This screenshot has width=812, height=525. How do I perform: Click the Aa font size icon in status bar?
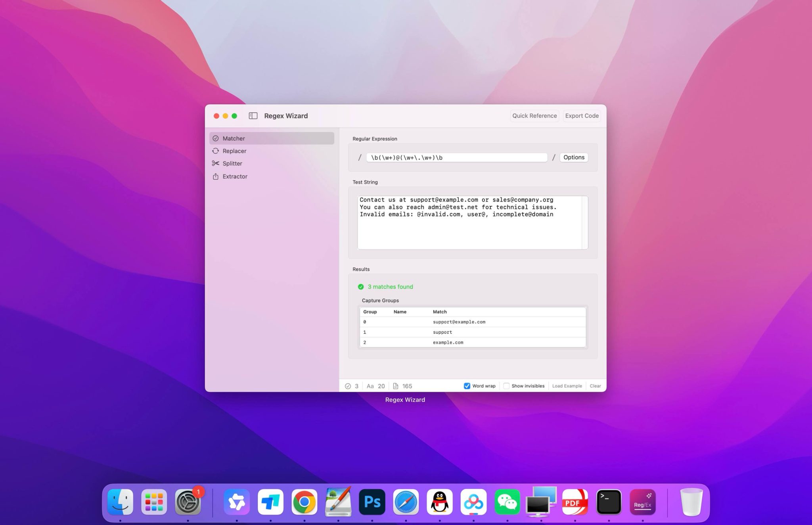coord(370,385)
